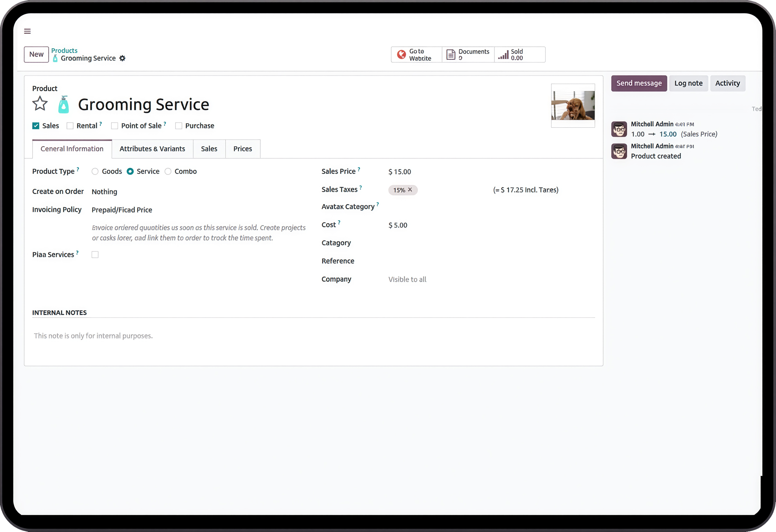776x532 pixels.
Task: Open the Sold 0.00 stat button
Action: 520,55
